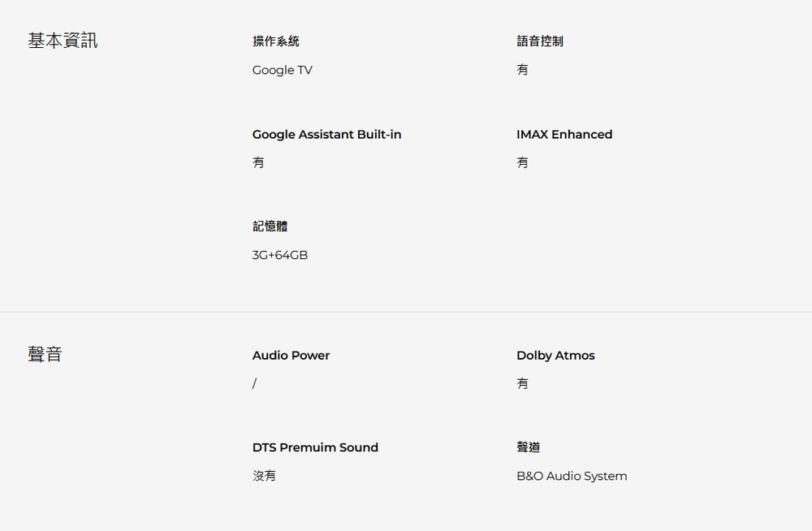The width and height of the screenshot is (812, 531).
Task: Select the 聲道 spec label
Action: 528,447
